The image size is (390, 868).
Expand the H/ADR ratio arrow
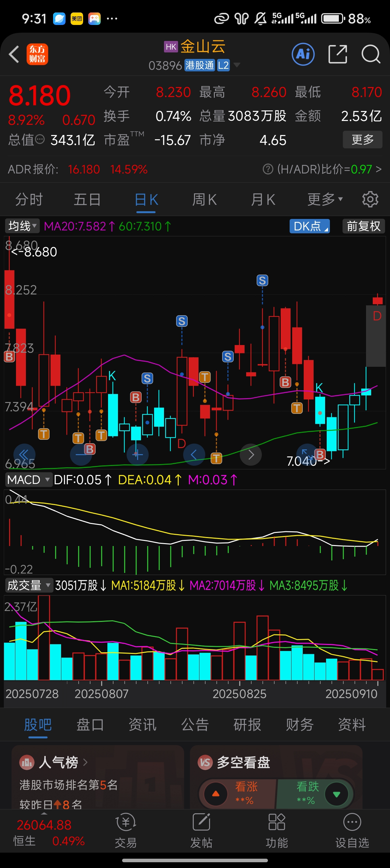[x=378, y=169]
